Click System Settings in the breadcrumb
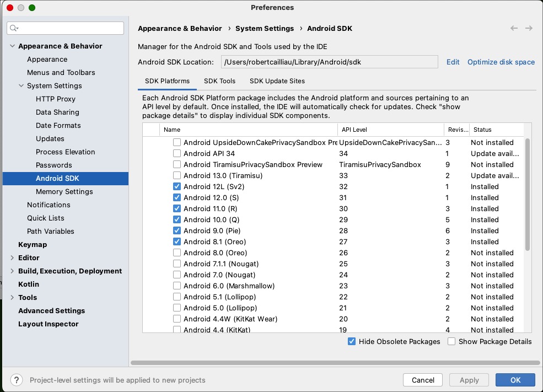 pos(265,29)
